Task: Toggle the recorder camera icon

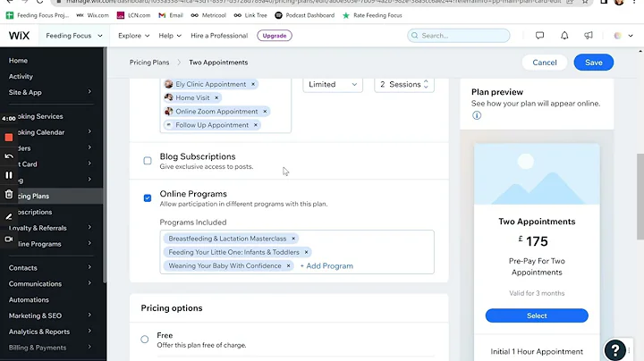Action: click(9, 239)
